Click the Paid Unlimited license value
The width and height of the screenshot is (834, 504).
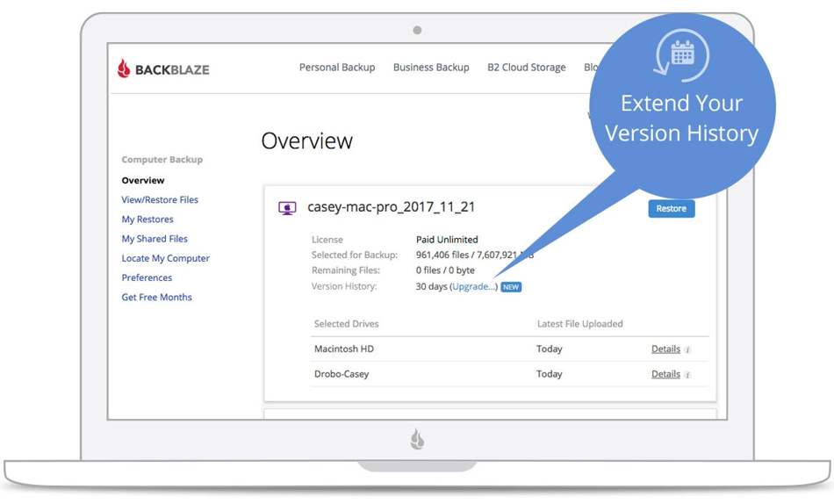coord(447,240)
